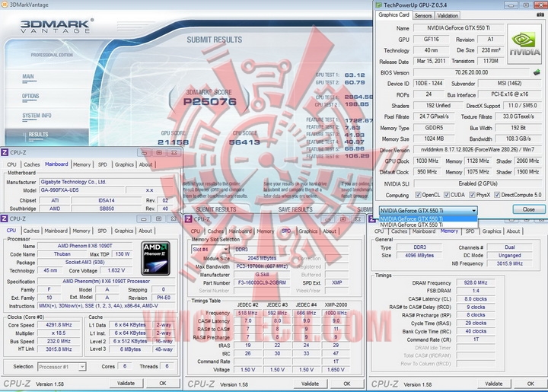Click the Z icon of the CPU tab CPU-Z window
This screenshot has width=548, height=392.
tap(5, 218)
